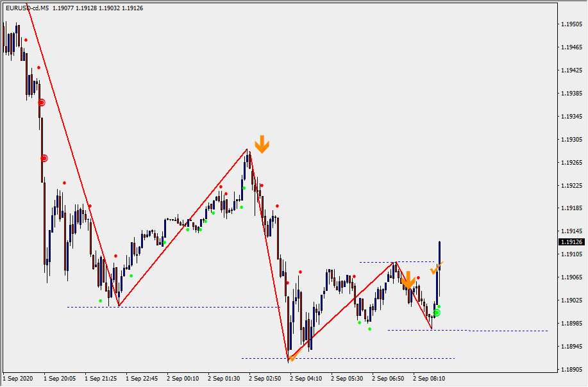The width and height of the screenshot is (588, 387).
Task: Click the 1.19505 price axis label
Action: (571, 24)
